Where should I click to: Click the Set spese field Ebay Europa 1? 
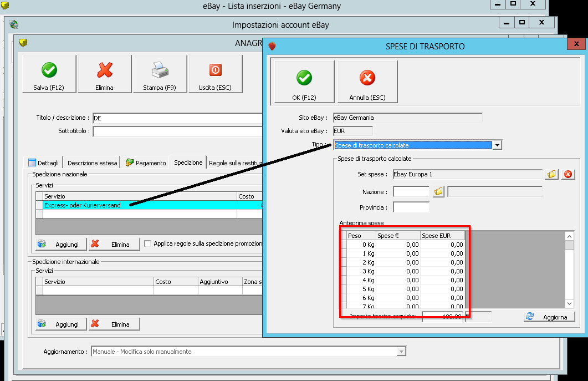click(x=467, y=174)
